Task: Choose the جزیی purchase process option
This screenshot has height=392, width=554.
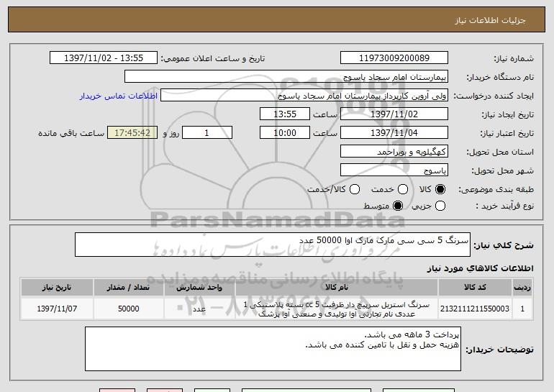Action: 440,206
